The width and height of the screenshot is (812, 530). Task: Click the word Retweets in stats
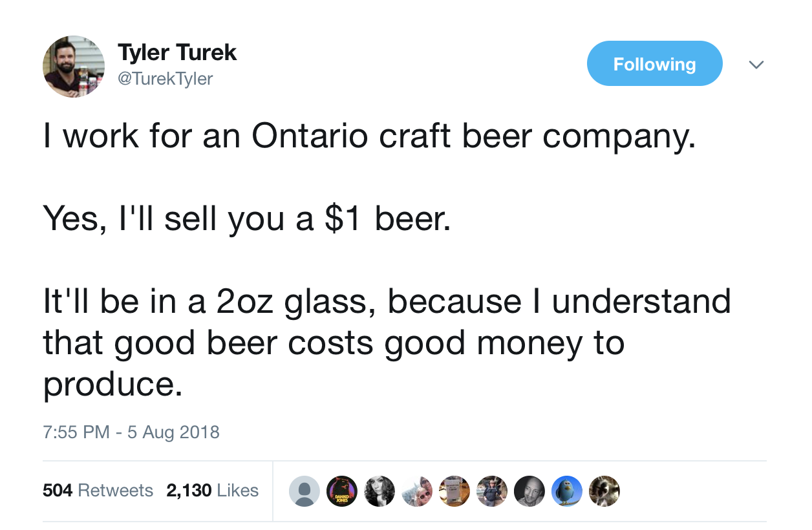click(115, 491)
